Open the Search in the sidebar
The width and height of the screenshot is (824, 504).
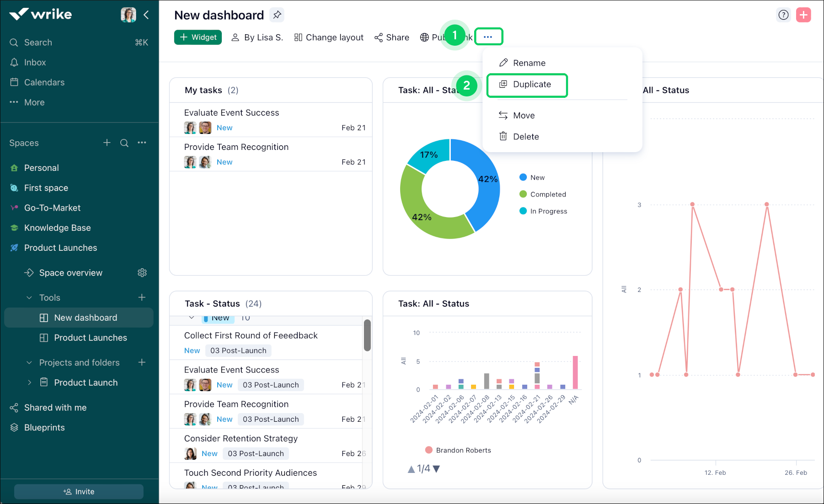click(38, 42)
